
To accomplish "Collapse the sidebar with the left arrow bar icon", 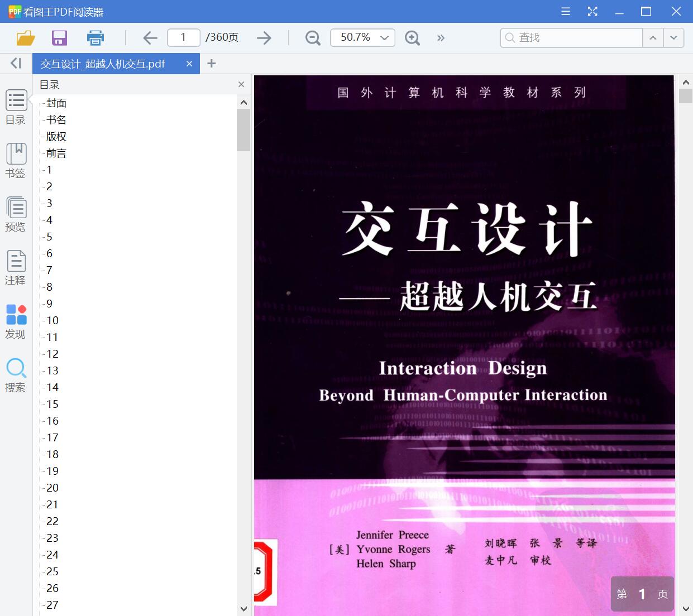I will pyautogui.click(x=16, y=64).
